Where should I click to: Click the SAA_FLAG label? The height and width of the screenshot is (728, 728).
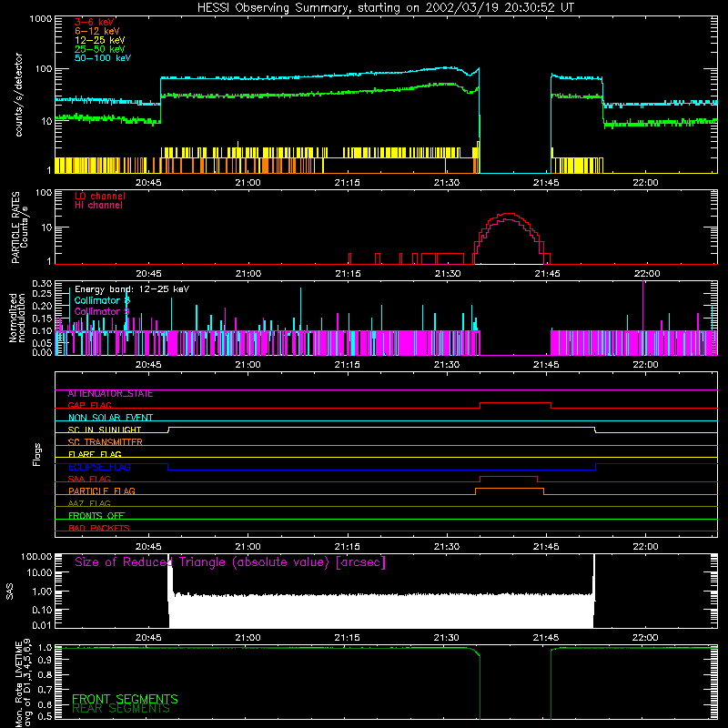[89, 480]
